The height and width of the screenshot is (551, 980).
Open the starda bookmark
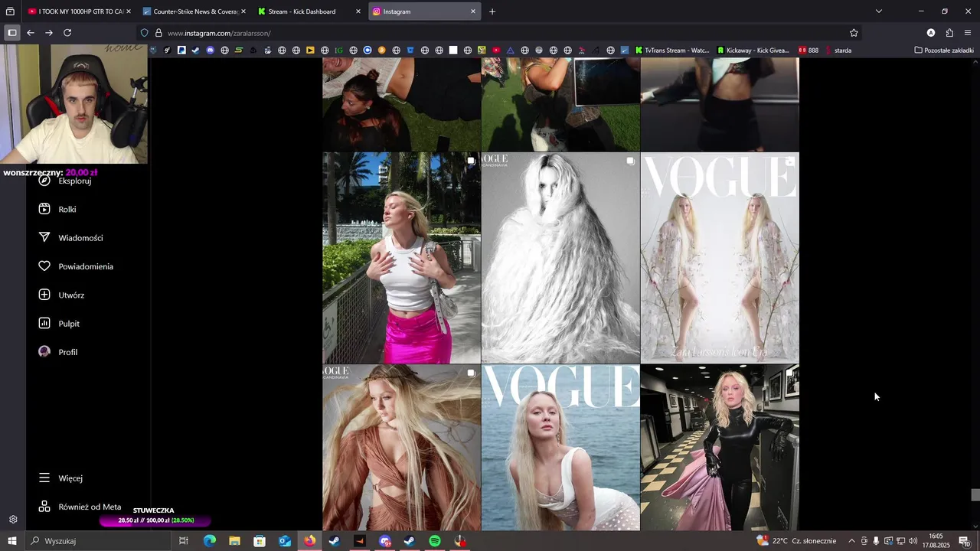pos(838,51)
